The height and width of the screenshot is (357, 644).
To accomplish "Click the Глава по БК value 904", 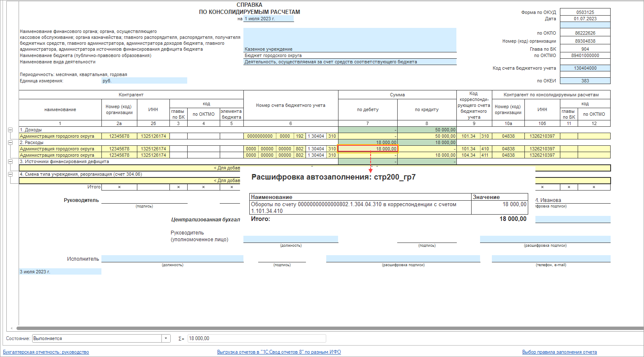I will click(x=585, y=49).
